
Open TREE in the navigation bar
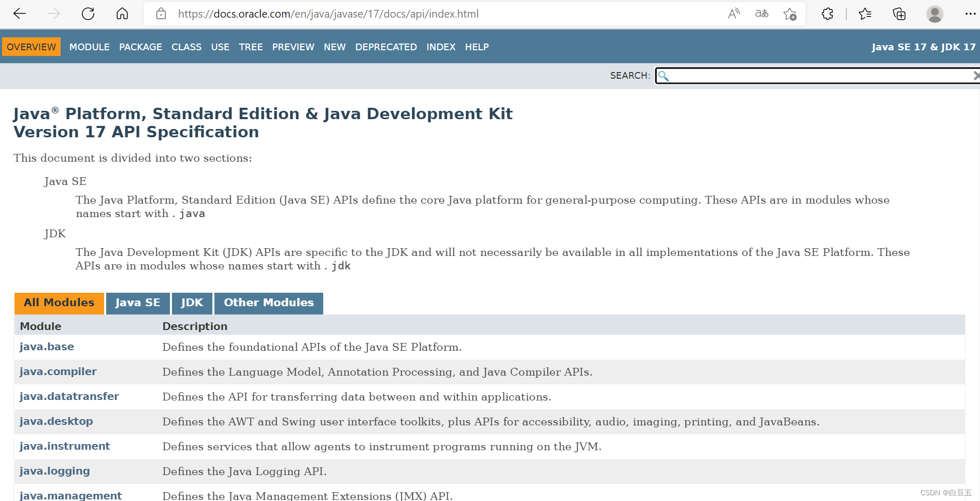coord(251,47)
